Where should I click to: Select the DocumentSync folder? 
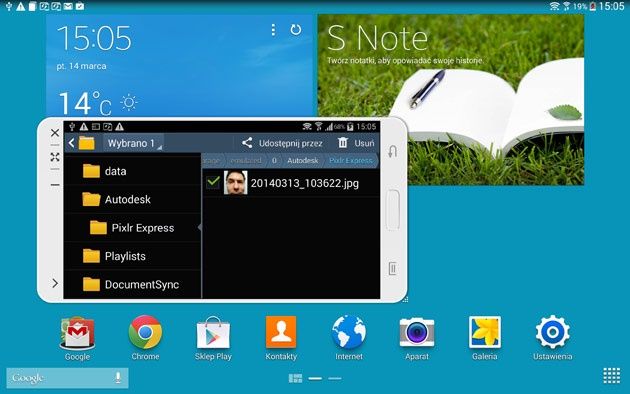point(133,284)
